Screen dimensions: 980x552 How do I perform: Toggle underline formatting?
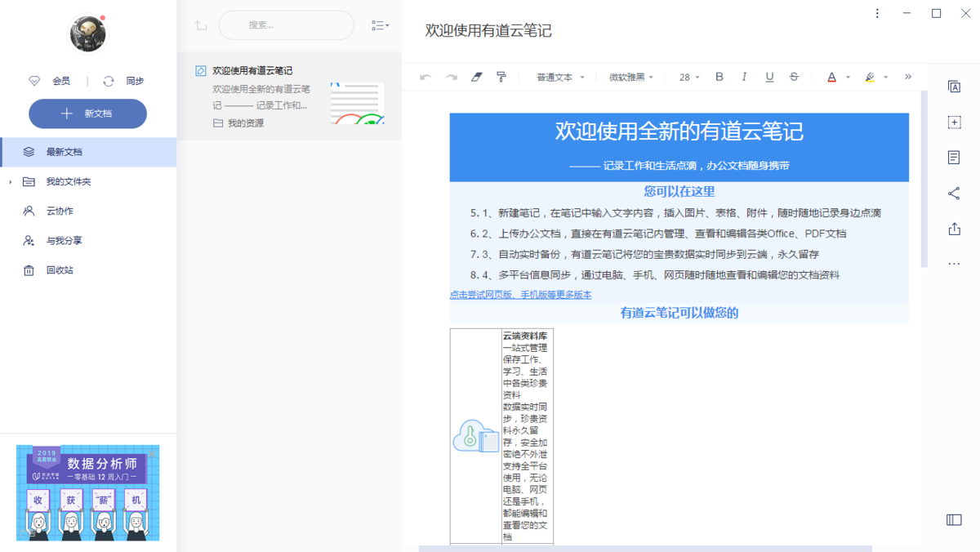tap(769, 77)
